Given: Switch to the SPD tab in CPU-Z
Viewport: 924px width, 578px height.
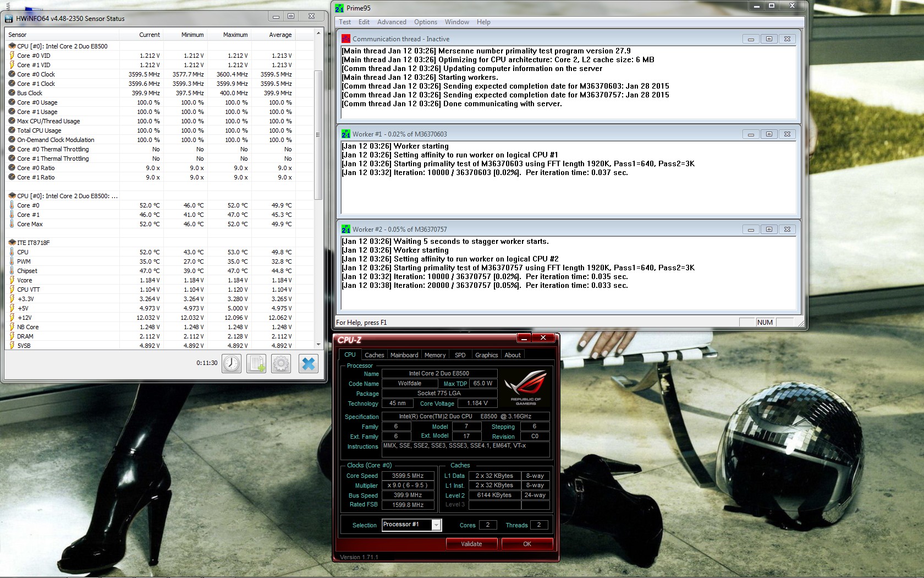Looking at the screenshot, I should tap(460, 355).
